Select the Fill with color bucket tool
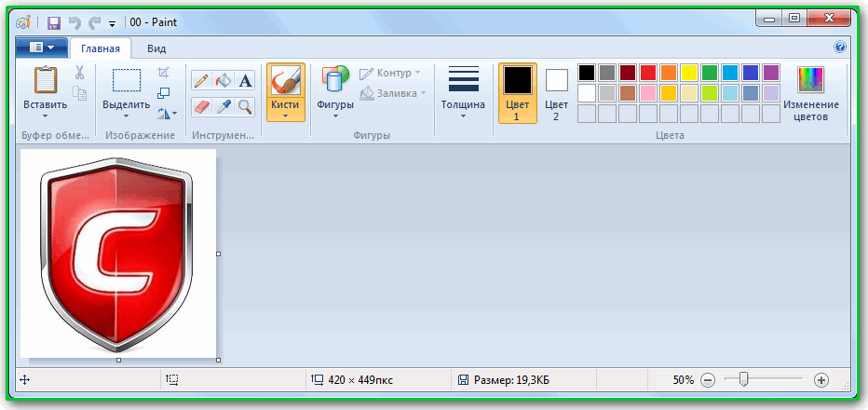This screenshot has height=410, width=868. (224, 80)
